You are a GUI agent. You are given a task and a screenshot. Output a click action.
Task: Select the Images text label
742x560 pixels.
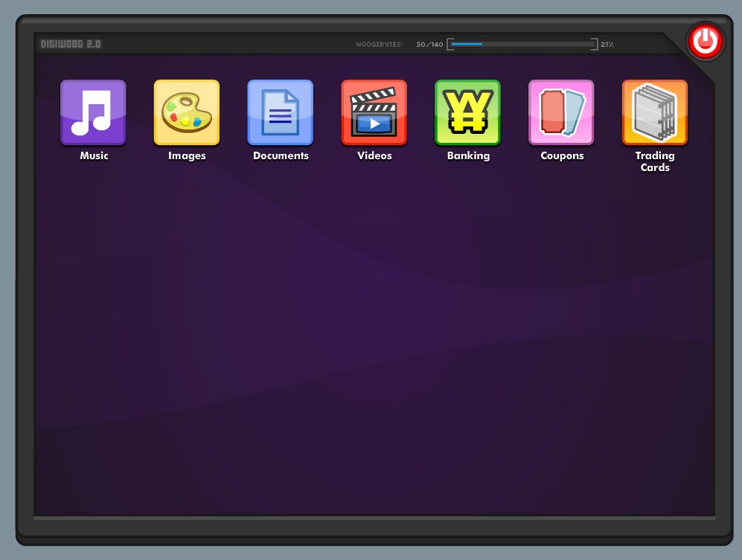187,156
